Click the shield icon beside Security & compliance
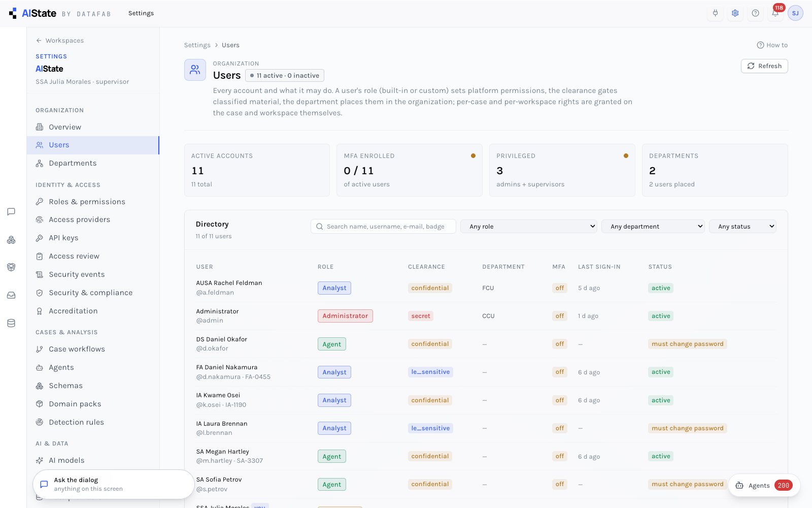Image resolution: width=812 pixels, height=508 pixels. tap(40, 293)
